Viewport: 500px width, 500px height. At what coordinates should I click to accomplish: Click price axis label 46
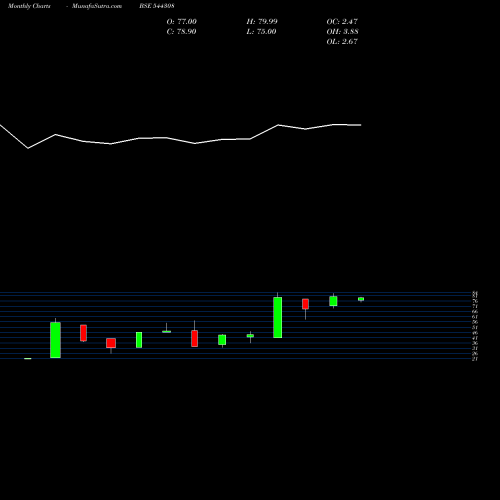coord(475,333)
